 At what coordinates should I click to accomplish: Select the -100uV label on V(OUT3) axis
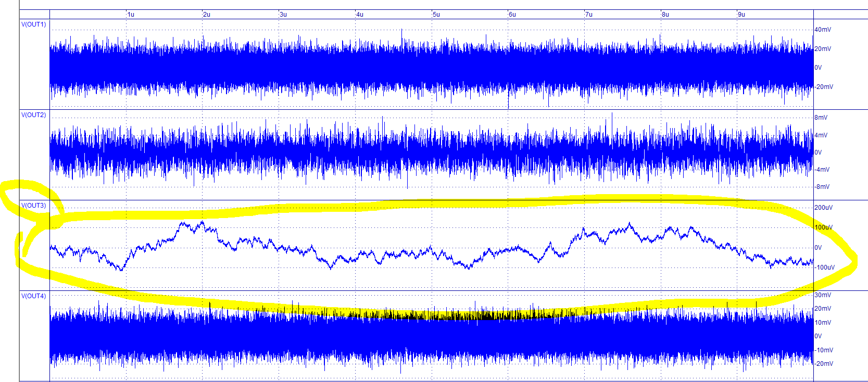[x=825, y=268]
